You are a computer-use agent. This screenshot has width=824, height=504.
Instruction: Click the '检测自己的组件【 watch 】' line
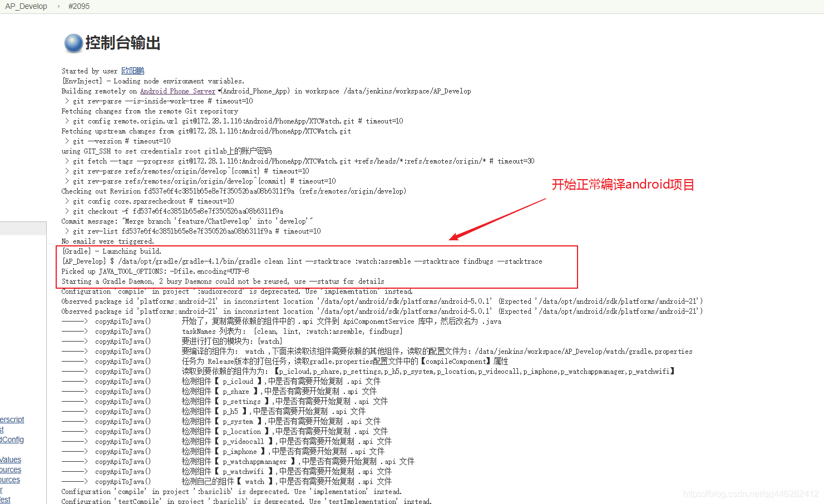227,482
